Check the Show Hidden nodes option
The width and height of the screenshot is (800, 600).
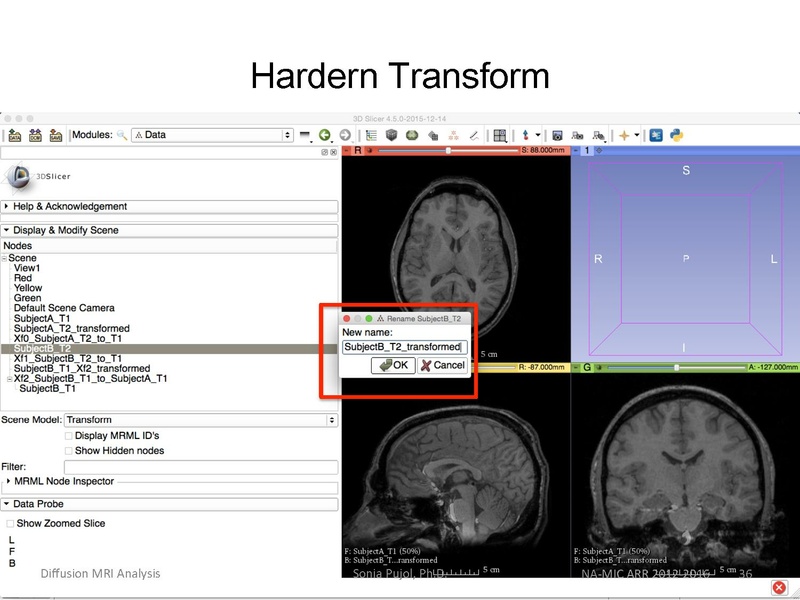[x=69, y=451]
